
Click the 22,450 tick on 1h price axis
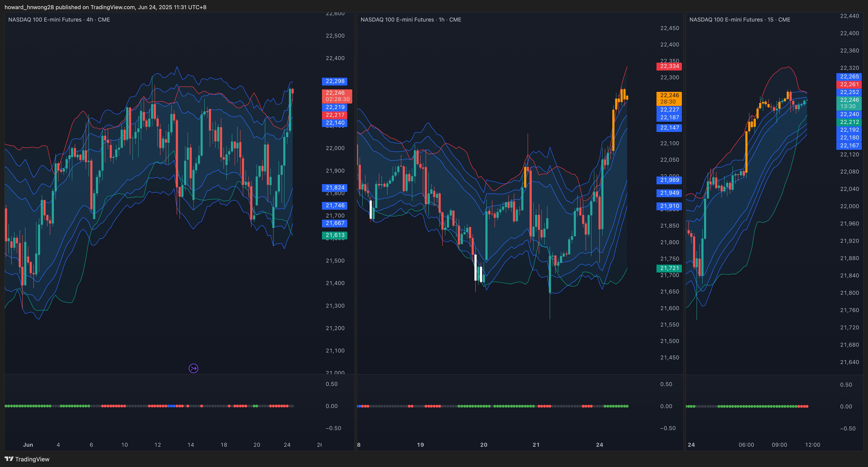tap(670, 28)
